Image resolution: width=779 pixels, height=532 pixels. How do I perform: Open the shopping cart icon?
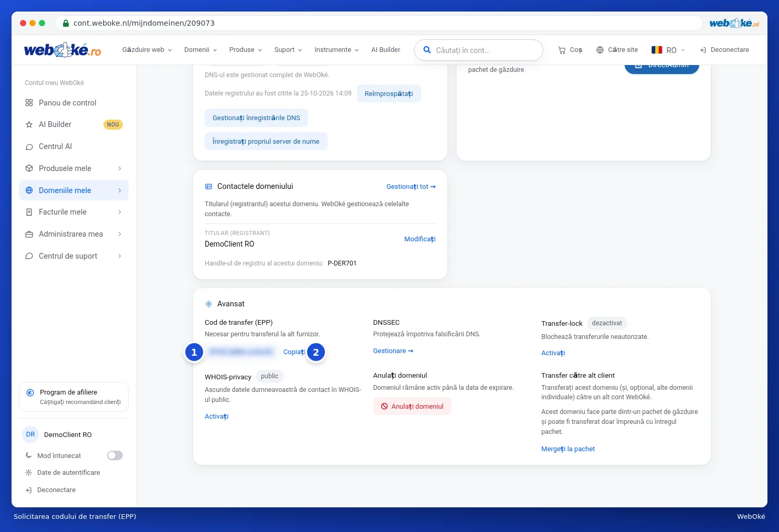click(562, 50)
